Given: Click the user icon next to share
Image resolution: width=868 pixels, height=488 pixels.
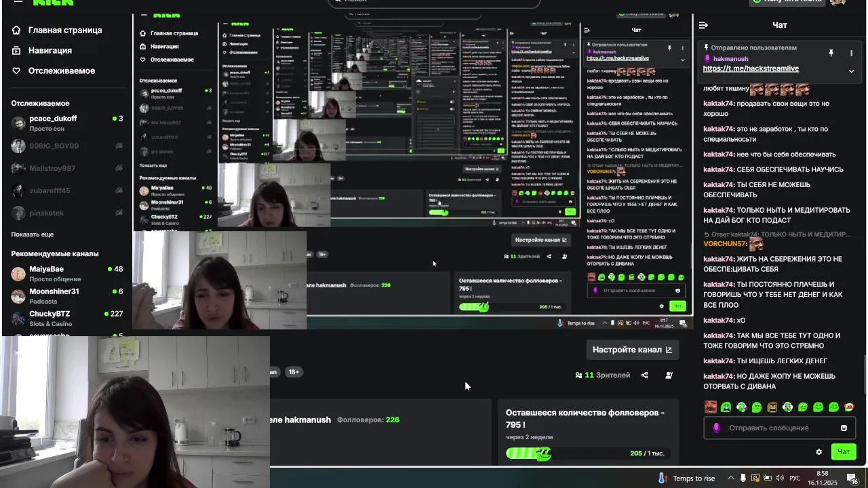Looking at the screenshot, I should [669, 375].
